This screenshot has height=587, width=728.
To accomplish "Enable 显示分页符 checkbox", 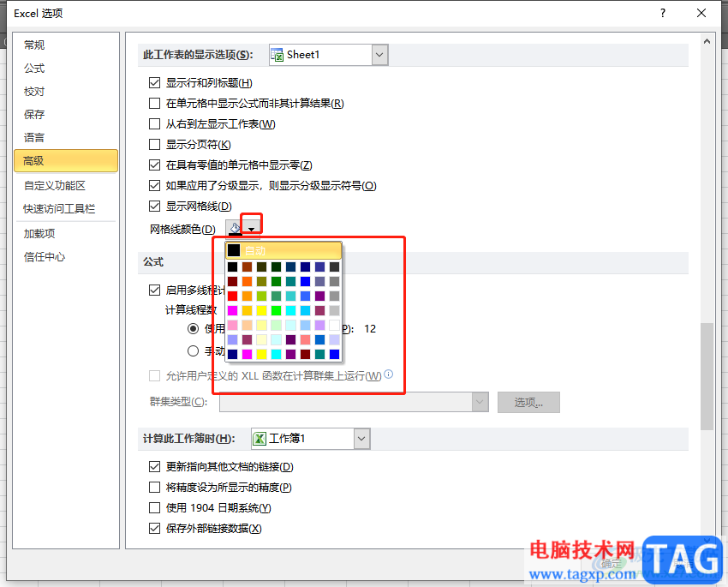I will [155, 145].
